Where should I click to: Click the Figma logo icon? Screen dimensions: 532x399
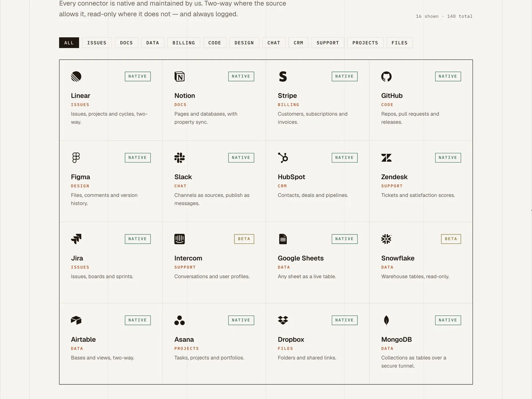pyautogui.click(x=76, y=158)
